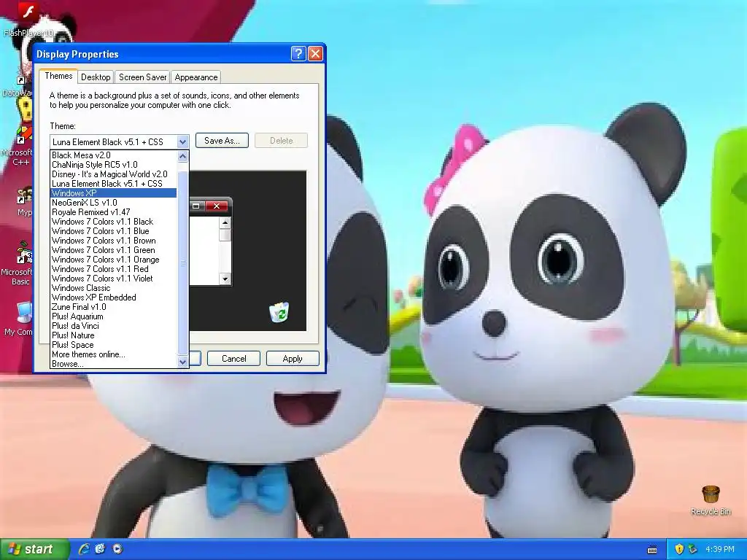747x560 pixels.
Task: Select Plus! Space theme
Action: [113, 345]
